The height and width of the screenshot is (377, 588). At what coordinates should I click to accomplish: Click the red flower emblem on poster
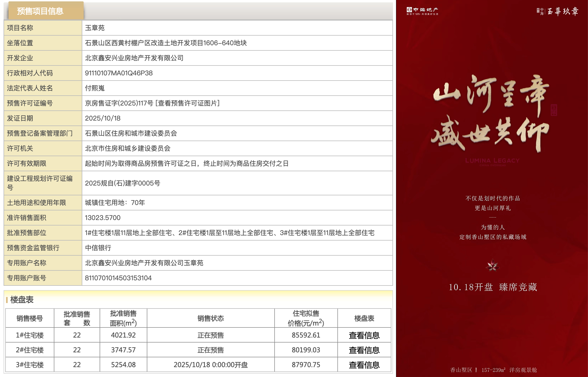click(493, 265)
